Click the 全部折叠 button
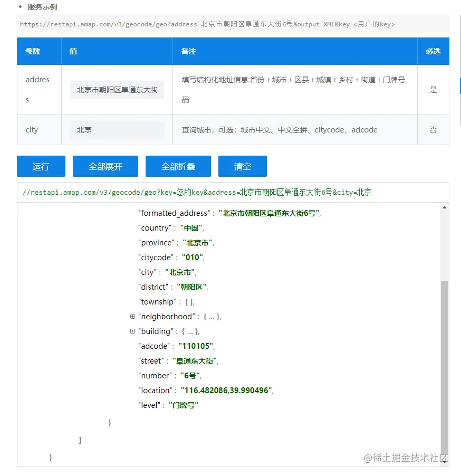 (x=178, y=166)
